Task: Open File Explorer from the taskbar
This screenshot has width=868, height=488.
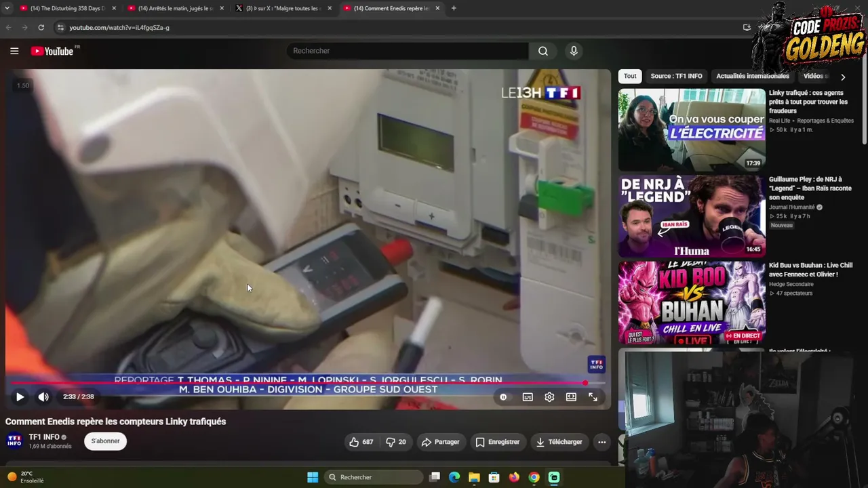Action: [474, 477]
